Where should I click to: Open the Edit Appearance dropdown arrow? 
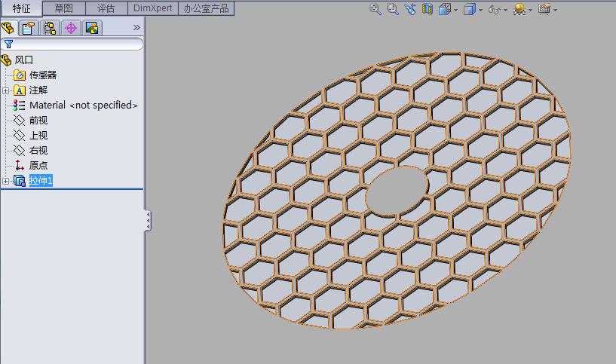click(x=530, y=11)
